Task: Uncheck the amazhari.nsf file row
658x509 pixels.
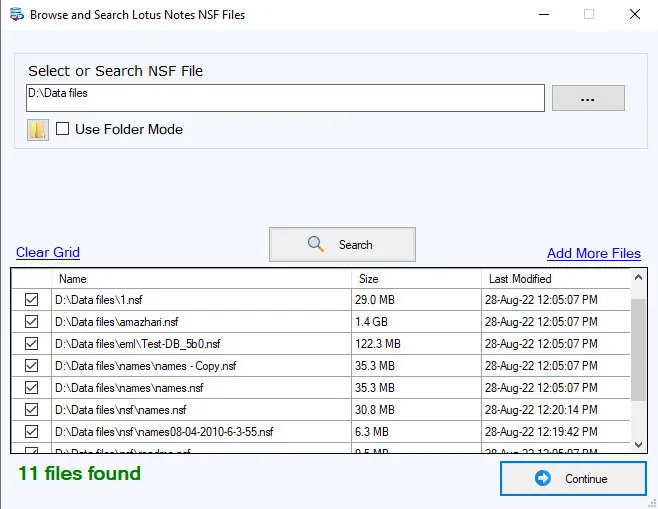Action: point(31,322)
